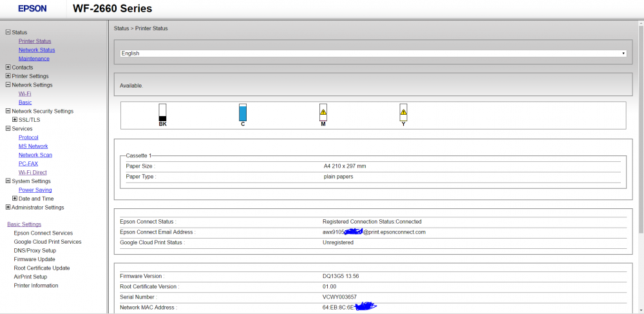644x314 pixels.
Task: Open the Printer Status link
Action: [x=35, y=41]
